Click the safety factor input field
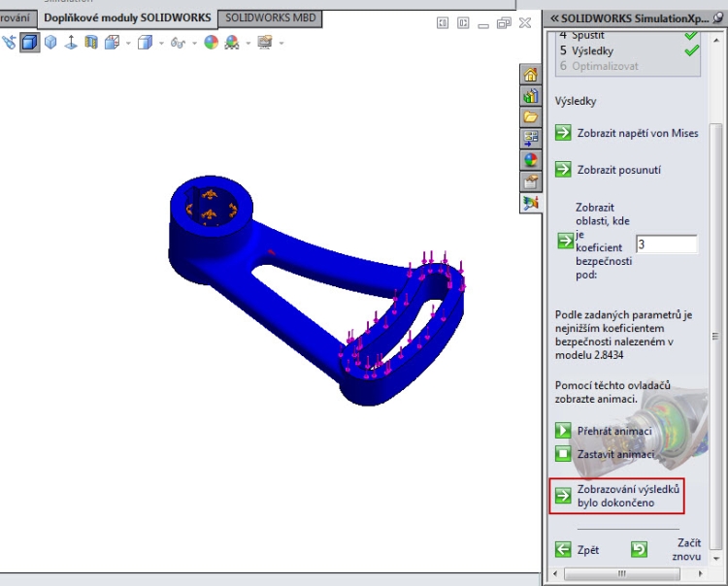 [666, 244]
